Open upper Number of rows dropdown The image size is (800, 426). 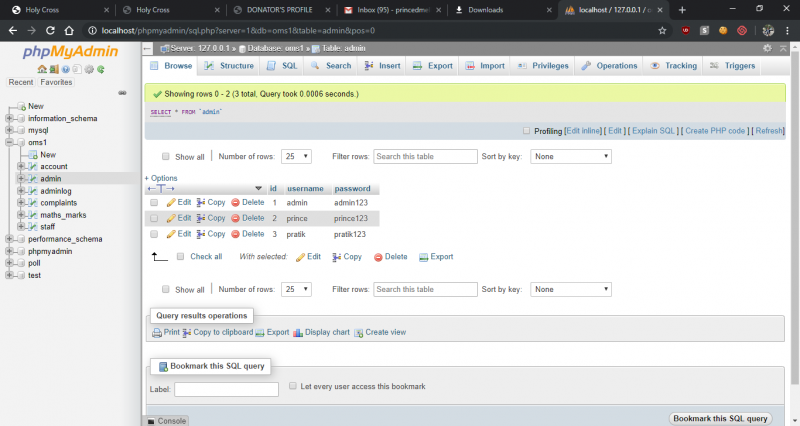296,156
